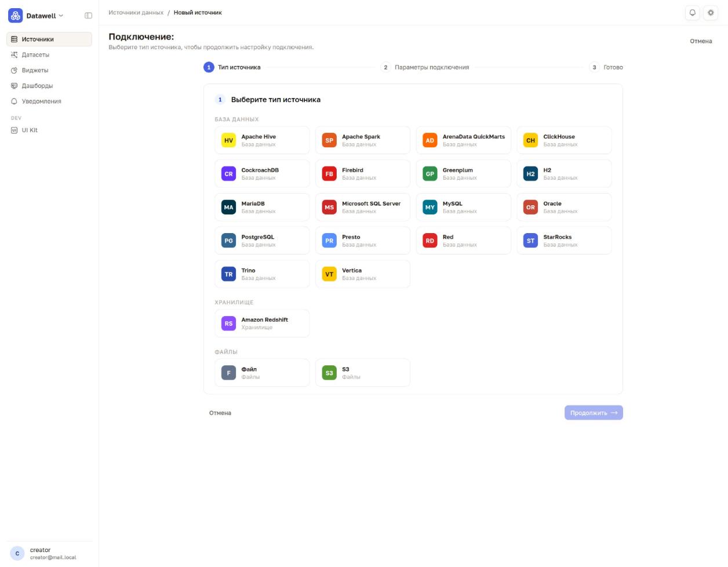This screenshot has height=567, width=728.
Task: Toggle theme with the sun icon
Action: [711, 13]
